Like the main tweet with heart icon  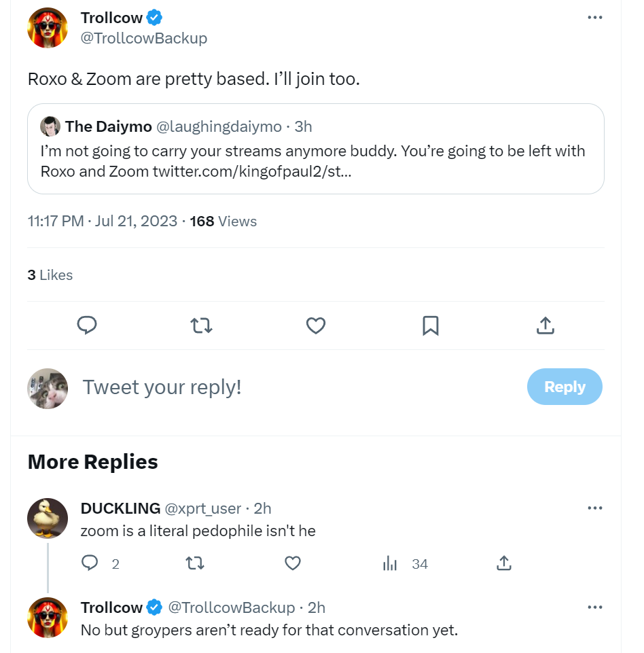tap(316, 326)
